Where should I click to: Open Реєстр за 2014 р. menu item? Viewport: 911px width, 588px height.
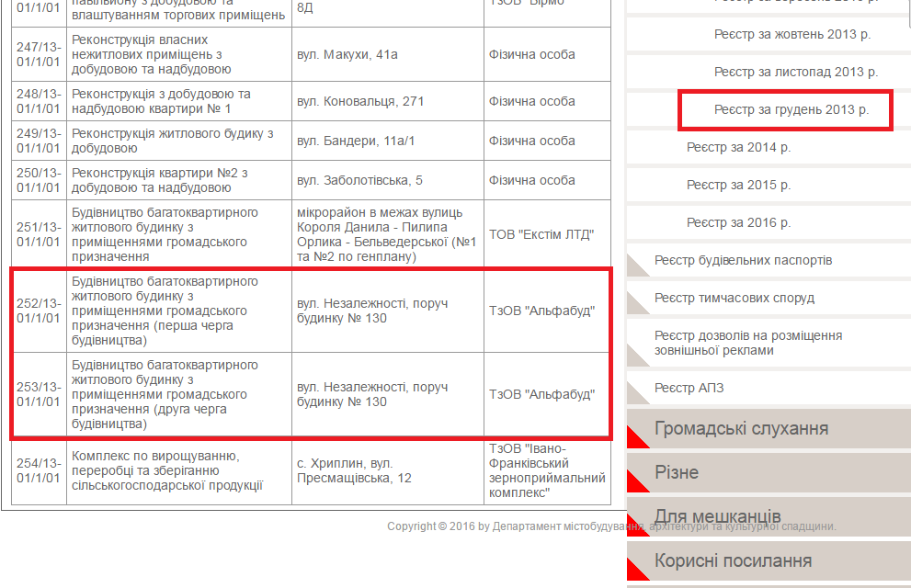pos(738,147)
